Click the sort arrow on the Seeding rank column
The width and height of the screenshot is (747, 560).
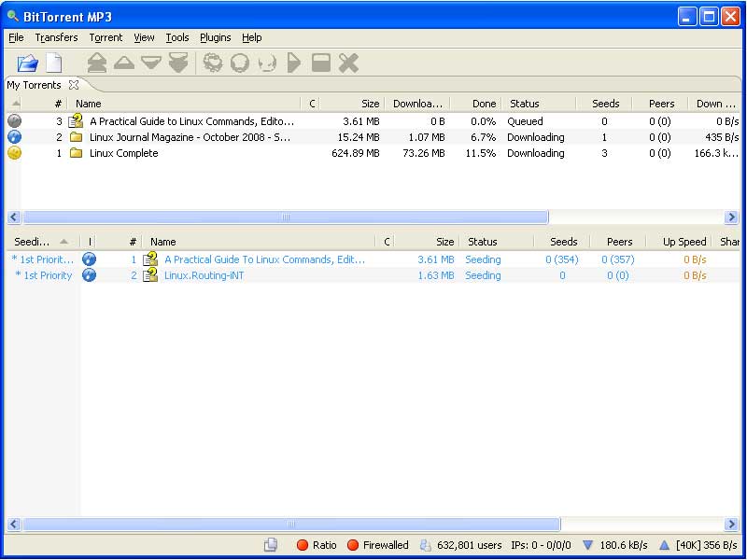(62, 241)
